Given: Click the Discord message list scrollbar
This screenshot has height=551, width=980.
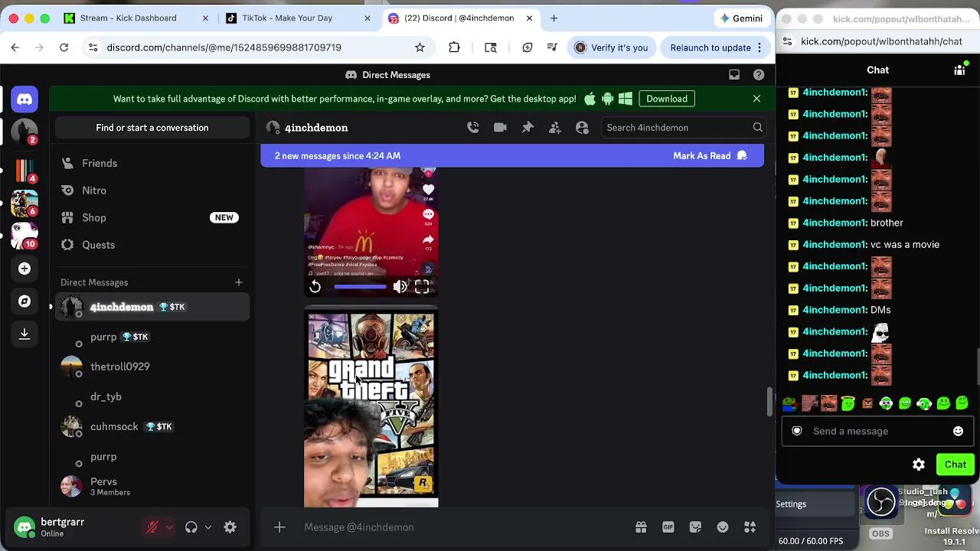Looking at the screenshot, I should point(769,403).
